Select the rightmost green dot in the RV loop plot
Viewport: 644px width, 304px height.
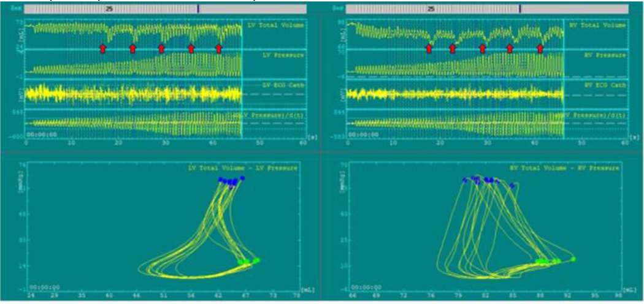(573, 259)
